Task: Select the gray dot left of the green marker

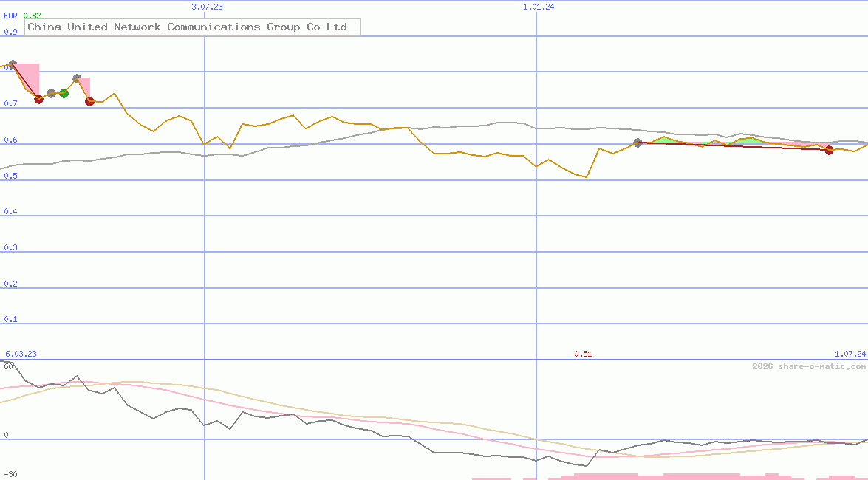Action: click(x=51, y=93)
